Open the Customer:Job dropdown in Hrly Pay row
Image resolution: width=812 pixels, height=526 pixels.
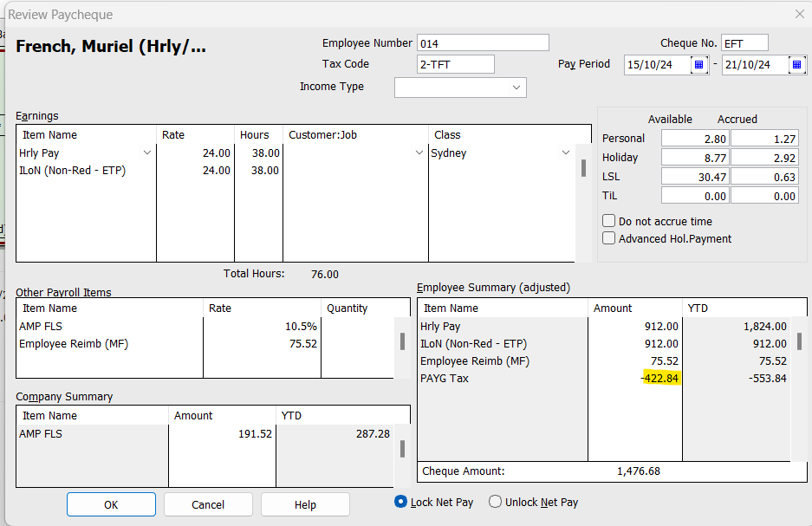(419, 153)
